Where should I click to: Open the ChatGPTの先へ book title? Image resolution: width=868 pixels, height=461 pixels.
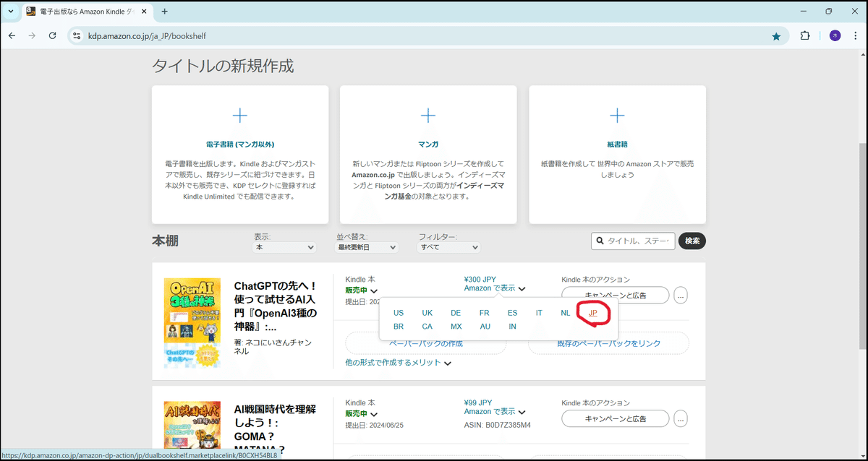(x=276, y=306)
